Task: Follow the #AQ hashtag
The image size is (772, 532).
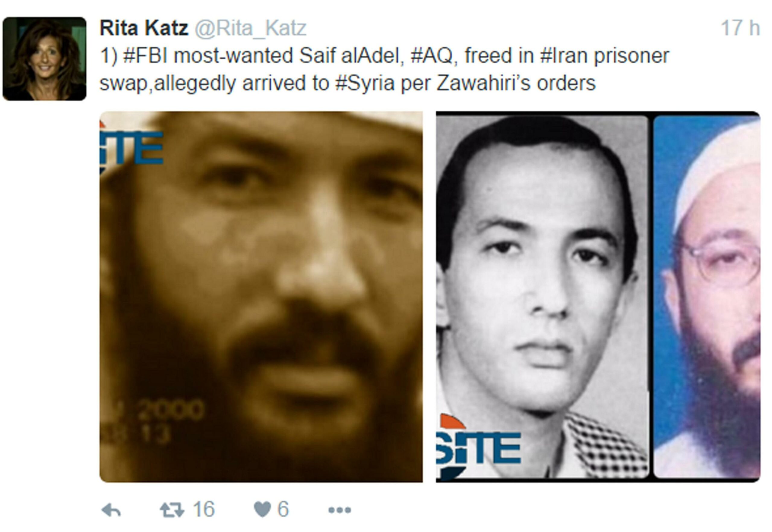Action: pos(432,56)
